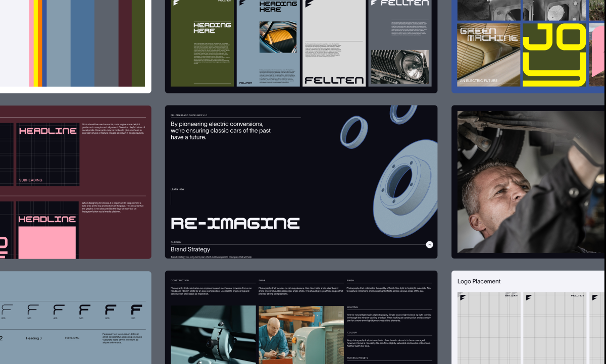Select the yellow colour stripe in the palette
The height and width of the screenshot is (364, 606).
tap(36, 43)
